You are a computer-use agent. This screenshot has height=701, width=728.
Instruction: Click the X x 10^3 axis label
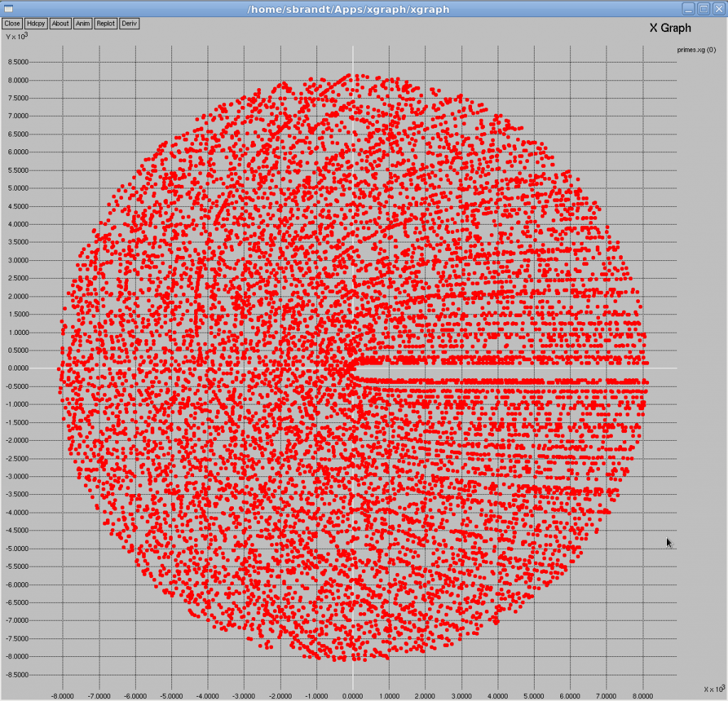coord(713,687)
